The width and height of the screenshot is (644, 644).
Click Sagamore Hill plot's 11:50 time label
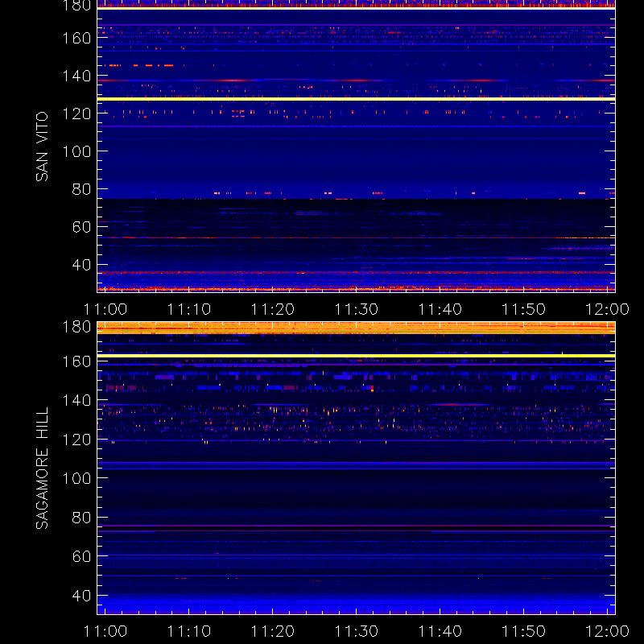pos(524,631)
